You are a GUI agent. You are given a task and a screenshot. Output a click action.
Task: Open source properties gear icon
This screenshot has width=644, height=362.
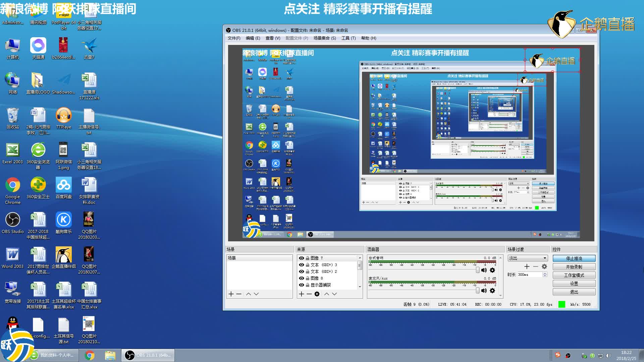click(x=317, y=294)
